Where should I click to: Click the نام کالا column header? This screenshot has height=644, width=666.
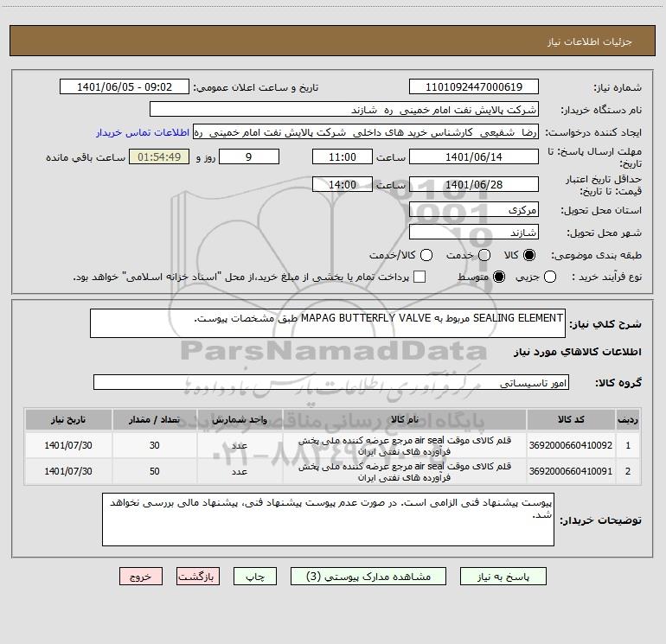pyautogui.click(x=405, y=420)
